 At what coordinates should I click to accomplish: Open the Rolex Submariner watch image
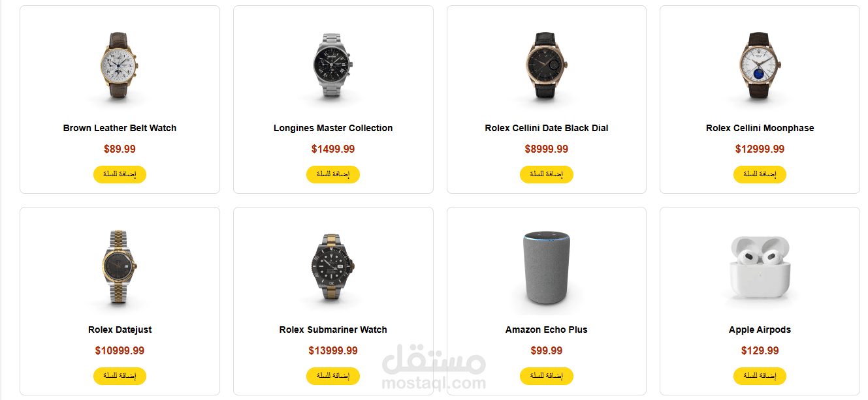pos(333,268)
